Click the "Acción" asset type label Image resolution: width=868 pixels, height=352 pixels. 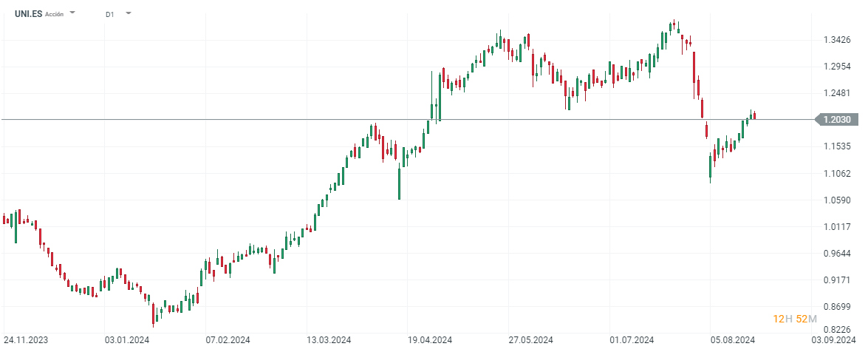pos(54,15)
